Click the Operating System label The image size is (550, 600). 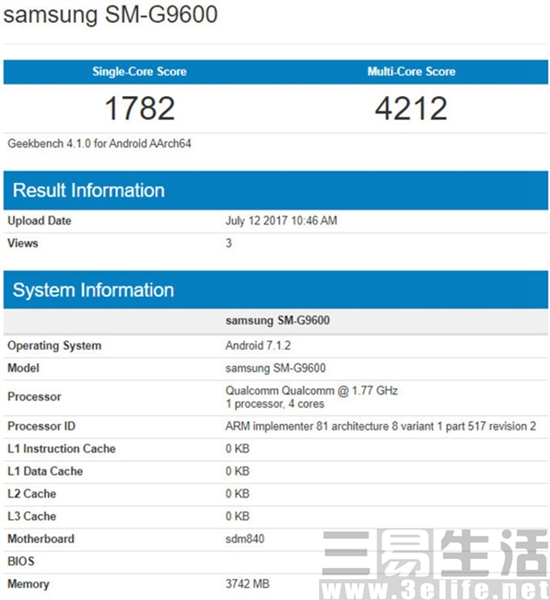tap(55, 346)
